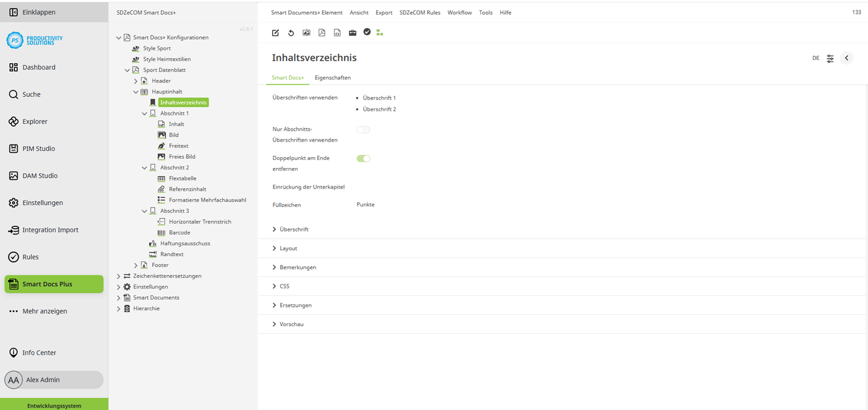Switch to the Eigenschaften tab
868x410 pixels.
(x=333, y=77)
